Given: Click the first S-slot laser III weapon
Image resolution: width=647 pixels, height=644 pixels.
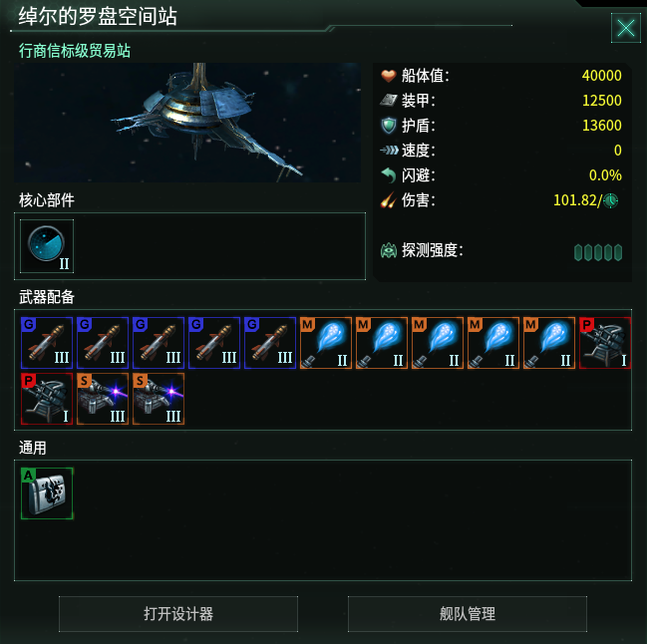Looking at the screenshot, I should 103,399.
